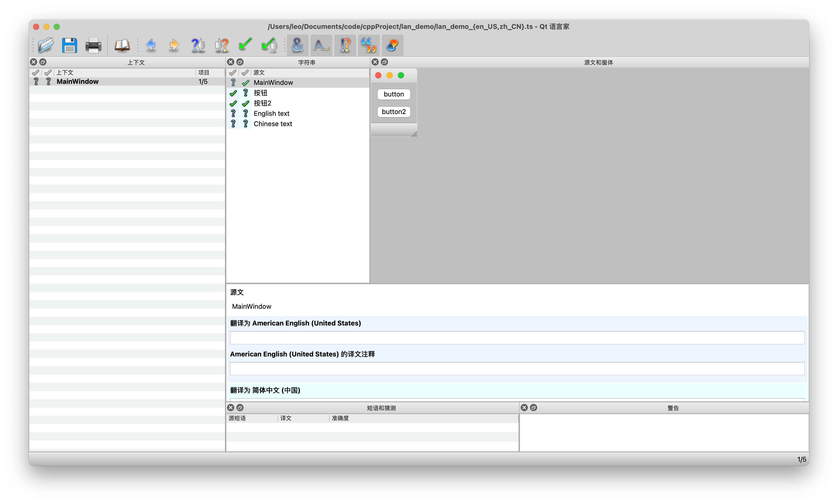Toggle accelerator validation (ampersand icon)
Image resolution: width=838 pixels, height=504 pixels.
pos(297,45)
